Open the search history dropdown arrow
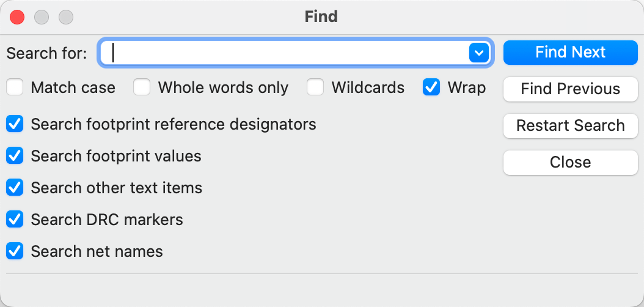This screenshot has width=644, height=307. tap(478, 53)
